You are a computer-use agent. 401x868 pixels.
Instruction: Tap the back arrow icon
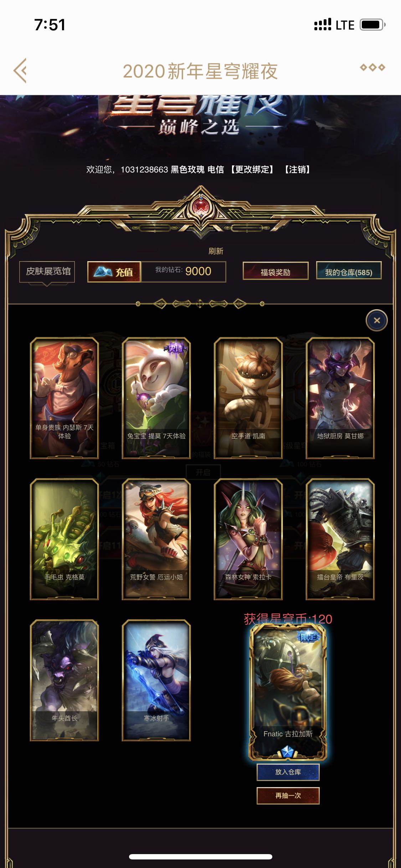20,71
